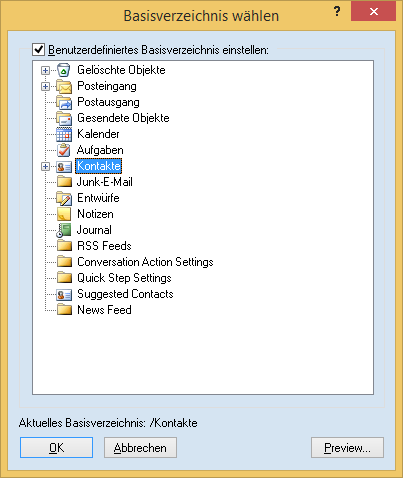Choose the RSS Feeds folder
Screen dimensions: 403x478
click(x=104, y=246)
